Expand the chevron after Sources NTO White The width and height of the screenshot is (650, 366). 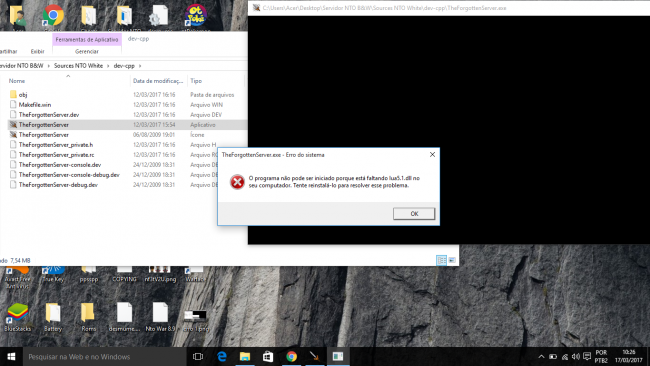pyautogui.click(x=108, y=65)
